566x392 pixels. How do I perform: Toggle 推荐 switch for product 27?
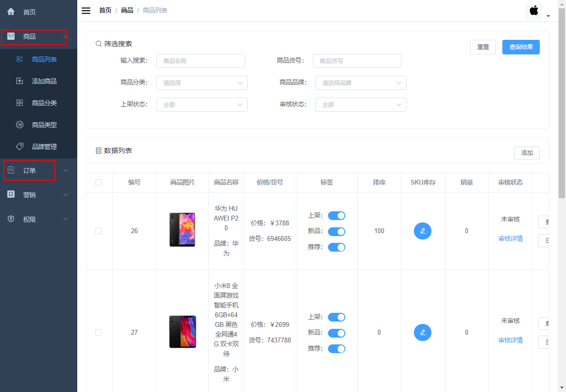point(336,349)
